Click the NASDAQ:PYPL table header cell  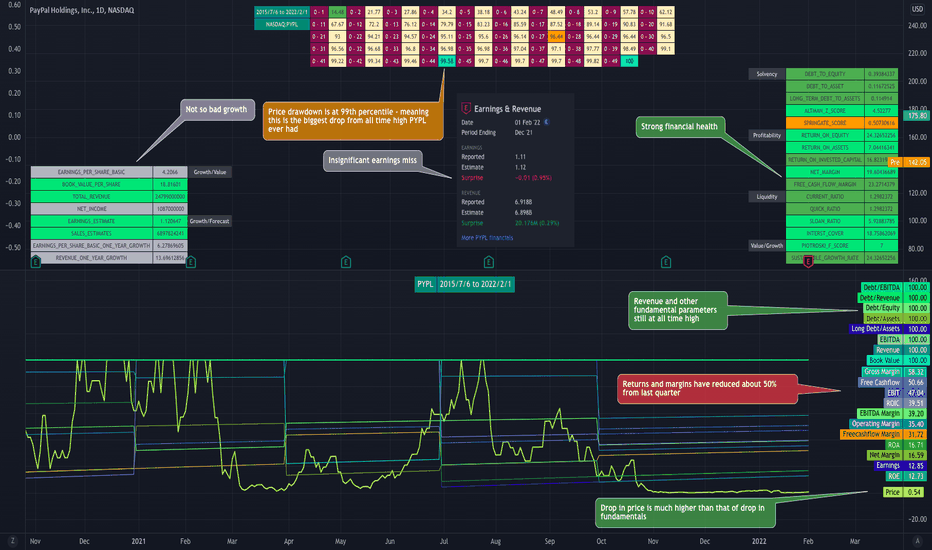tap(282, 24)
